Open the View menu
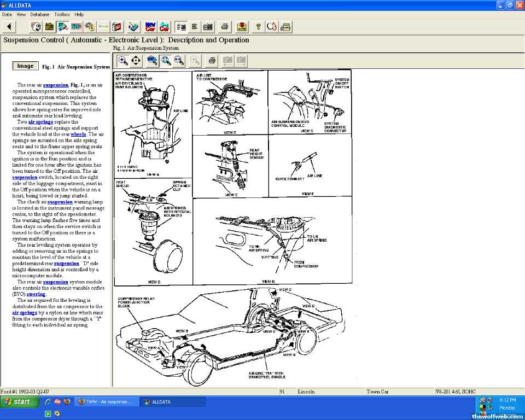Image resolution: width=525 pixels, height=420 pixels. [x=21, y=14]
